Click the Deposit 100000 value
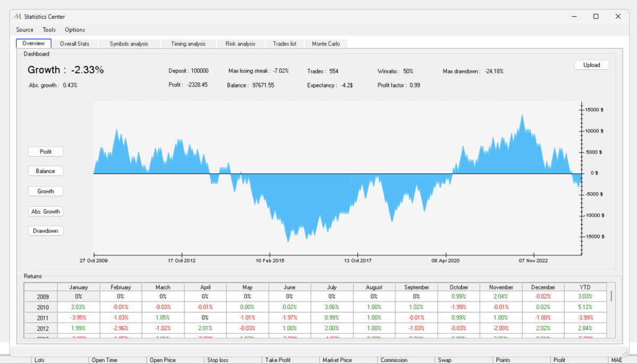This screenshot has width=637, height=364. (199, 71)
